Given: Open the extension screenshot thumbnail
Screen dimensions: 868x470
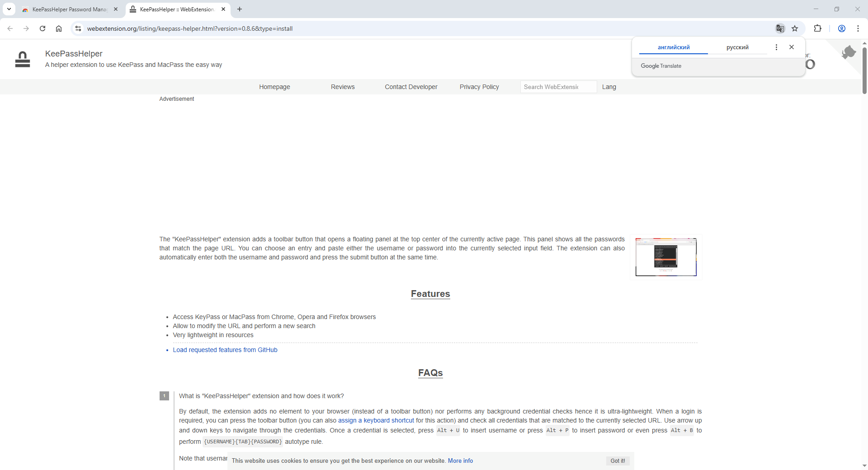Looking at the screenshot, I should [665, 257].
